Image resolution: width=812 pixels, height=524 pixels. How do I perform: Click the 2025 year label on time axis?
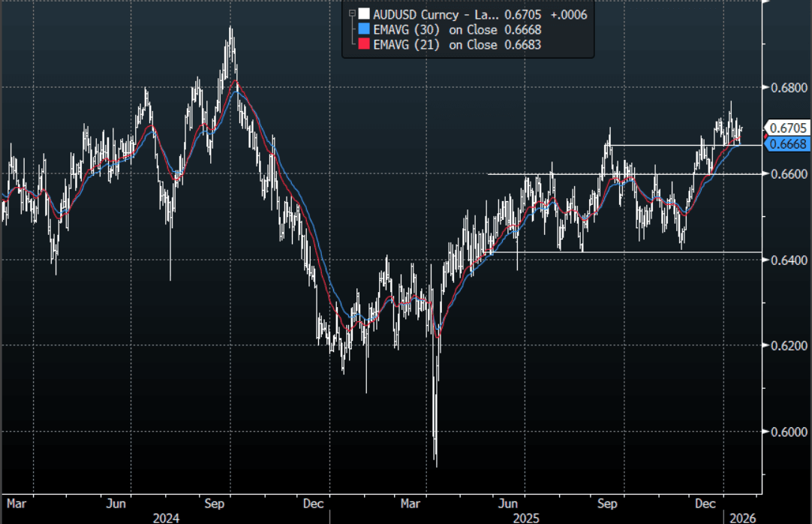[525, 518]
